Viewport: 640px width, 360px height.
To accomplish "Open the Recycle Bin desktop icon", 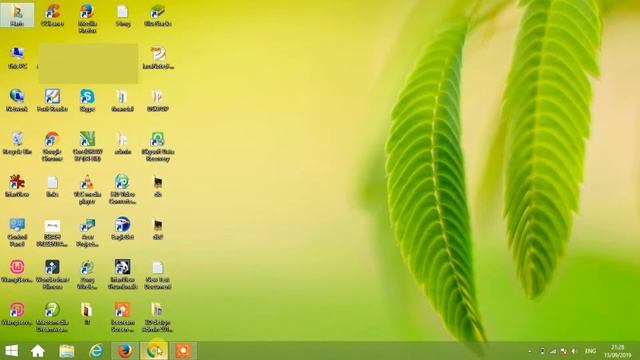I will (17, 143).
